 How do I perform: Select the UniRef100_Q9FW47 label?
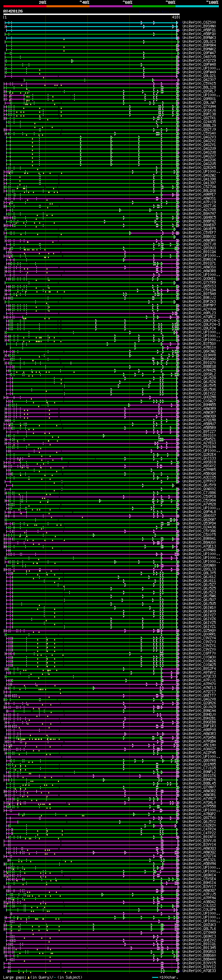pos(199,53)
